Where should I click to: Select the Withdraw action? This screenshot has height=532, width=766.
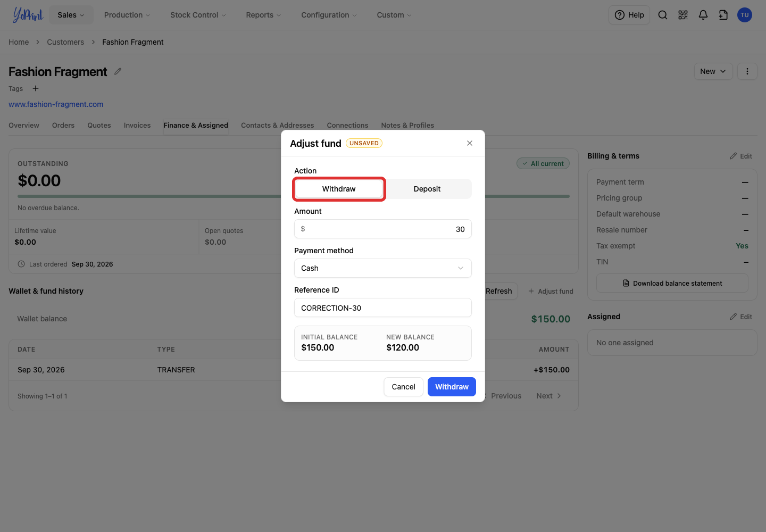(x=339, y=189)
